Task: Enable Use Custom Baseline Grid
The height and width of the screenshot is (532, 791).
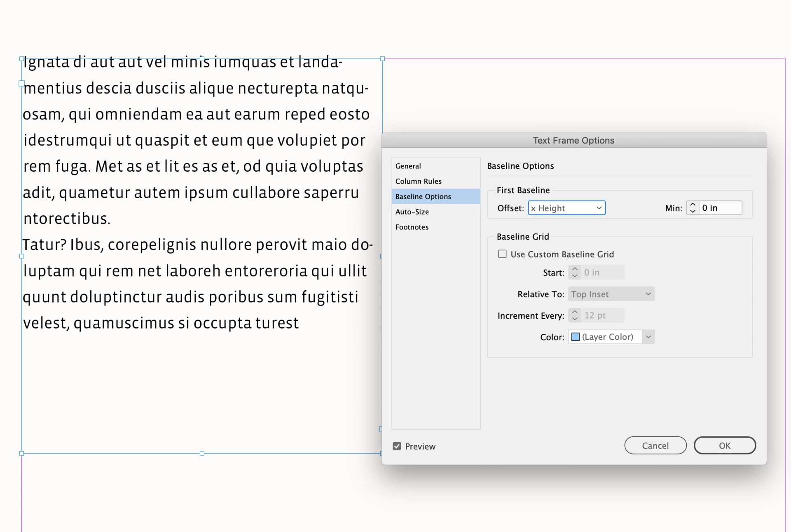Action: 502,254
